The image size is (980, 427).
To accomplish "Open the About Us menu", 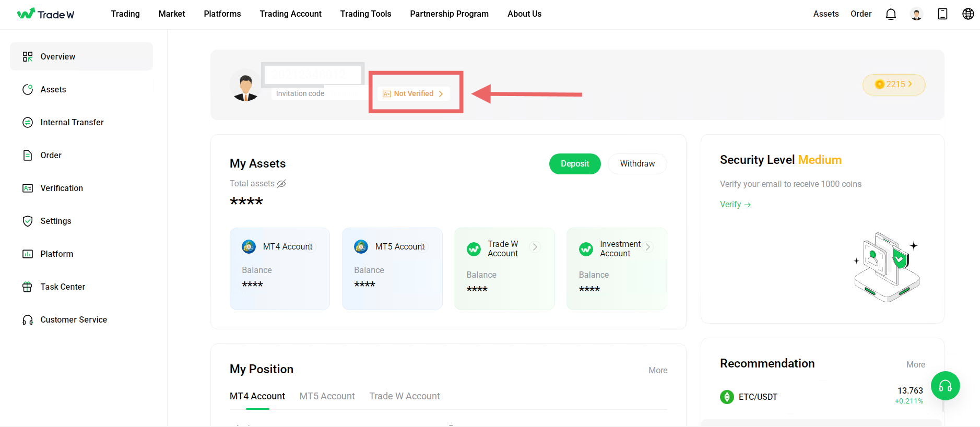I will click(x=525, y=14).
